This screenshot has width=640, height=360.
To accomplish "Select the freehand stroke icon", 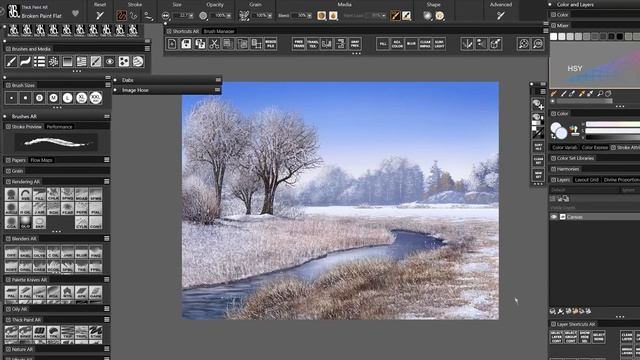I will (x=122, y=16).
